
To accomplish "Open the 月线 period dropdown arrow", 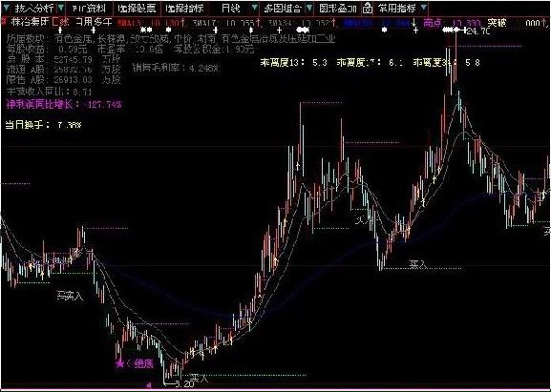I will (x=254, y=8).
